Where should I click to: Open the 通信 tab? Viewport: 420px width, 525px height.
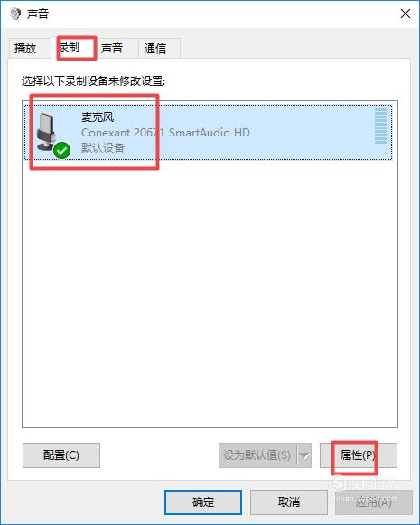pyautogui.click(x=155, y=48)
